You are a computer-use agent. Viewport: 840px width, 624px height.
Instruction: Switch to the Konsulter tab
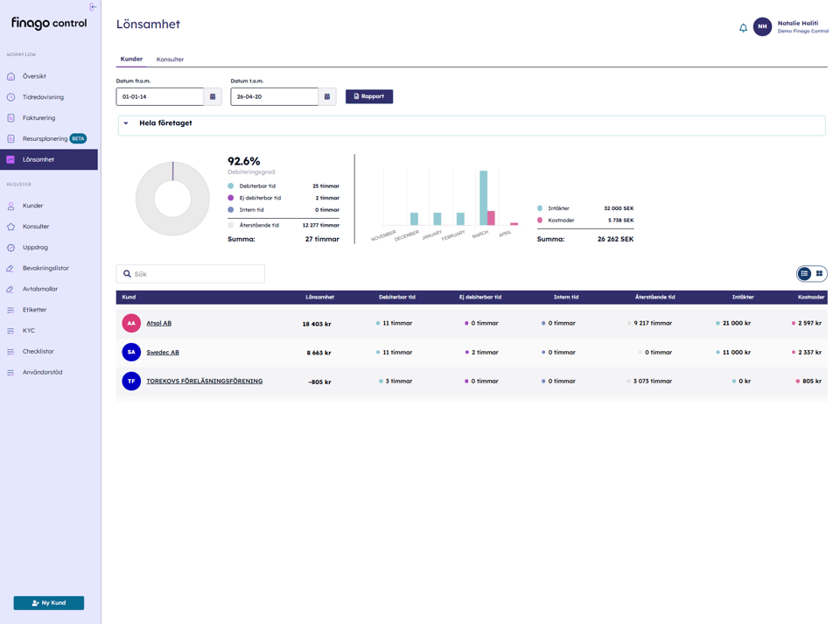coord(170,60)
